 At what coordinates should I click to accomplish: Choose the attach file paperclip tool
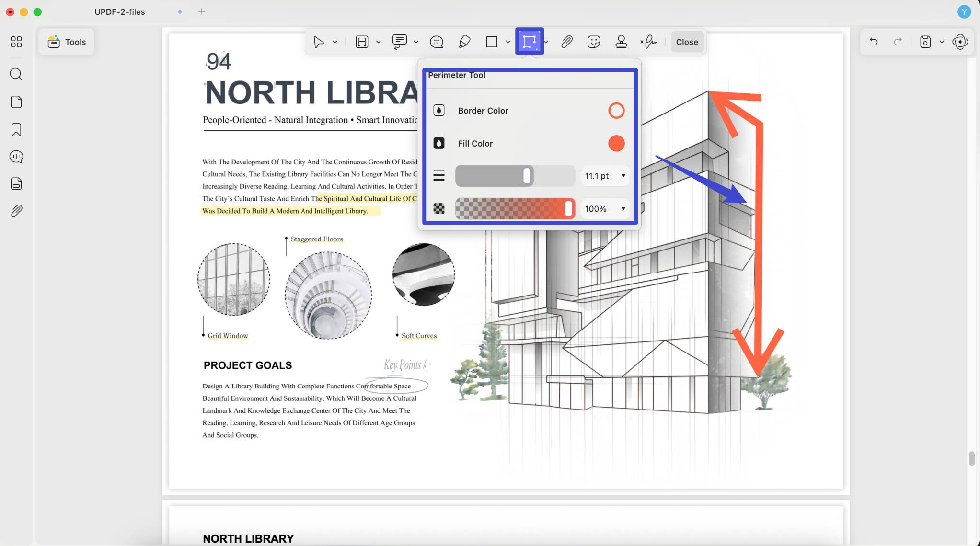(x=567, y=42)
